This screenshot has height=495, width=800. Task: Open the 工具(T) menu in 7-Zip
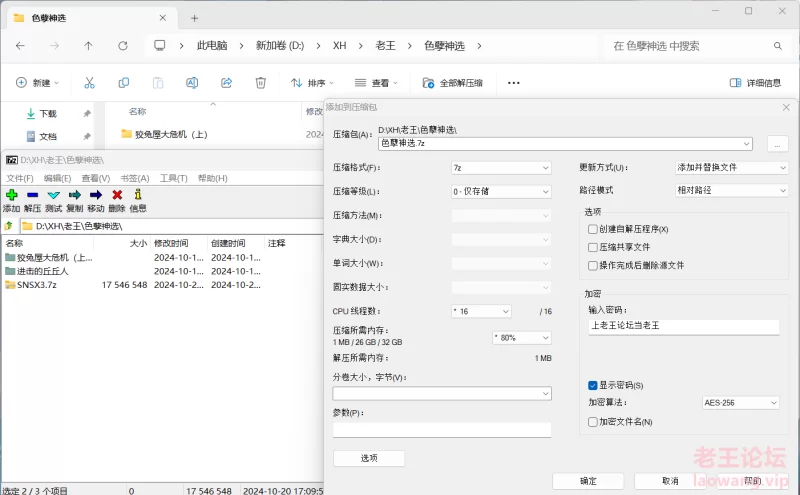point(173,178)
